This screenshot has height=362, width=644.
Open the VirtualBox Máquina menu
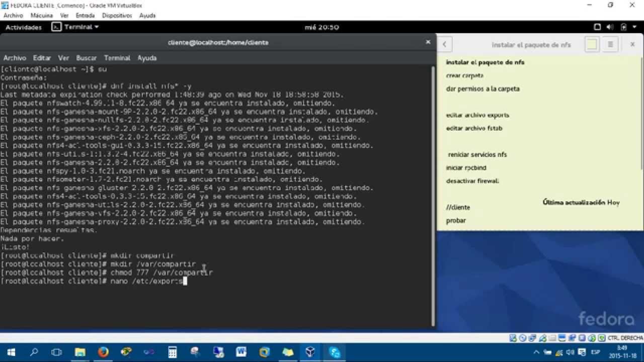[x=42, y=16]
